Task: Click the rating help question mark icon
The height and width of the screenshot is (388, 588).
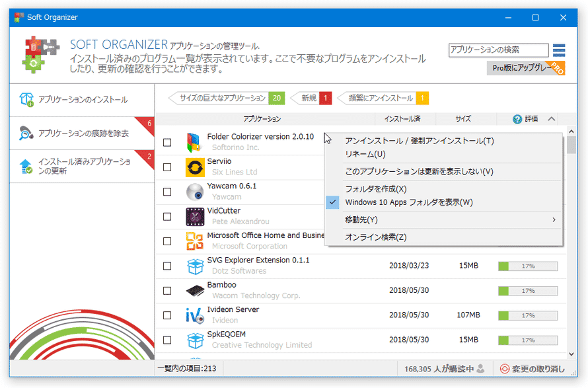Action: point(517,120)
